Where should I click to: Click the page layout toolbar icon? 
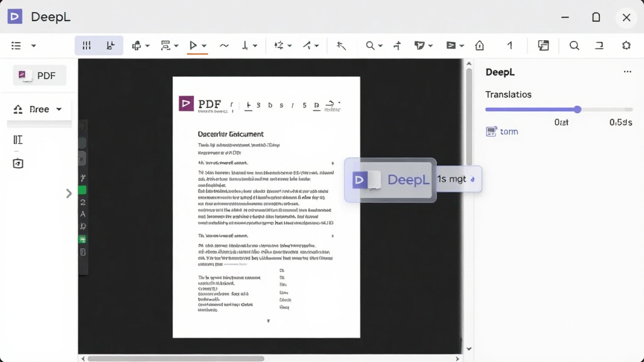[165, 45]
